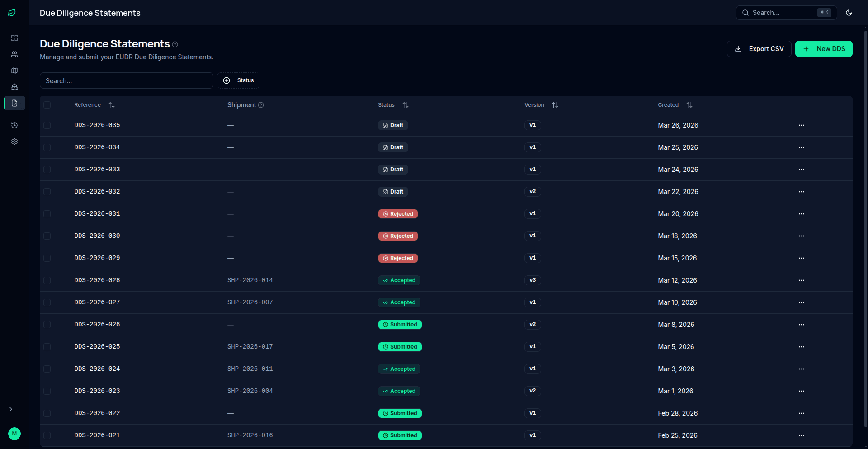Open the Status filter dropdown
This screenshot has width=868, height=449.
(x=238, y=80)
